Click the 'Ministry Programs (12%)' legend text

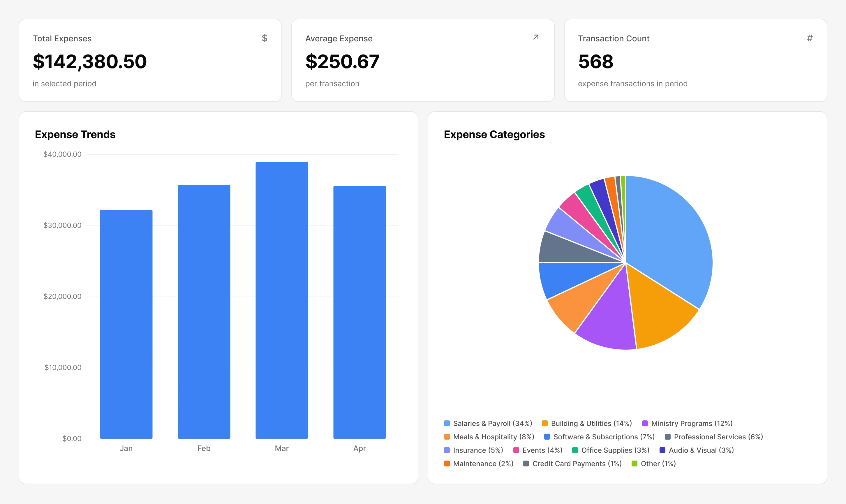click(692, 423)
